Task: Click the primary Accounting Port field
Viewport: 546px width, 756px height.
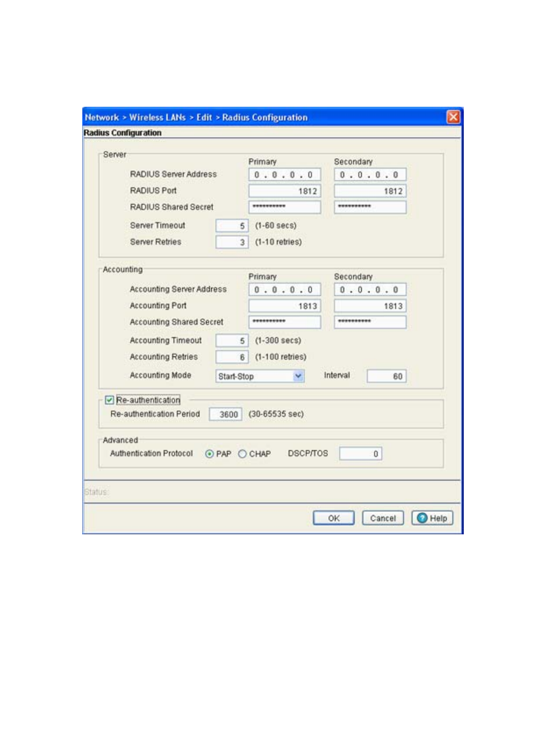Action: pyautogui.click(x=285, y=306)
